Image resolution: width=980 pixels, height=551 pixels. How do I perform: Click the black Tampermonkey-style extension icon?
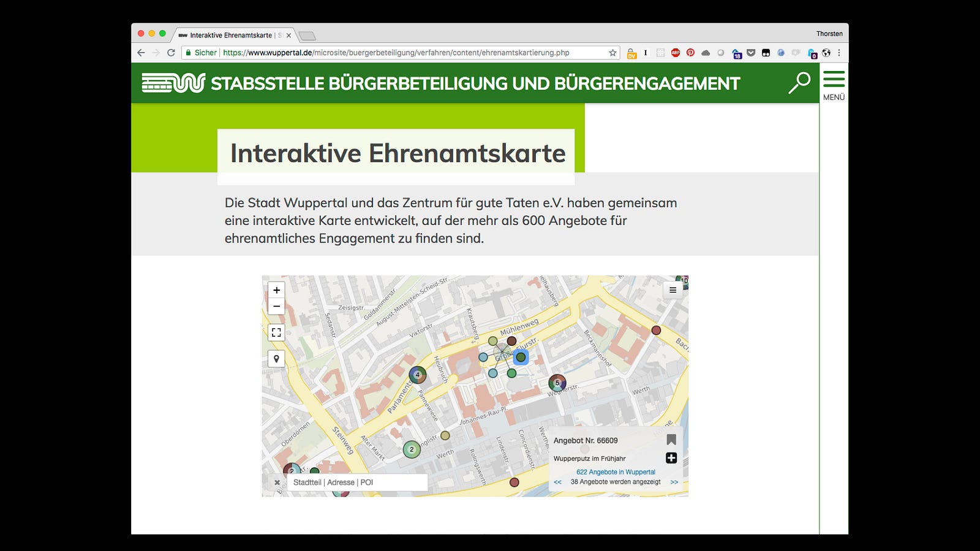tap(766, 53)
